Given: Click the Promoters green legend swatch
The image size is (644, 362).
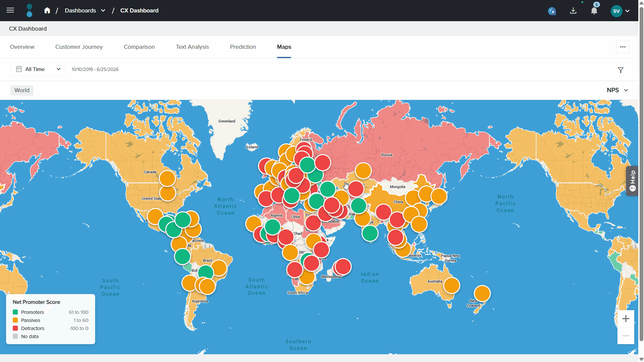Looking at the screenshot, I should pyautogui.click(x=15, y=312).
